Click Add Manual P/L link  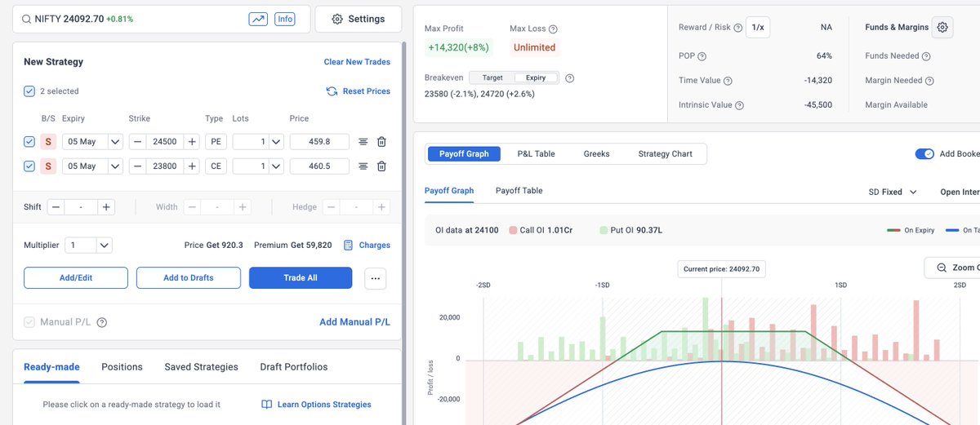point(354,322)
